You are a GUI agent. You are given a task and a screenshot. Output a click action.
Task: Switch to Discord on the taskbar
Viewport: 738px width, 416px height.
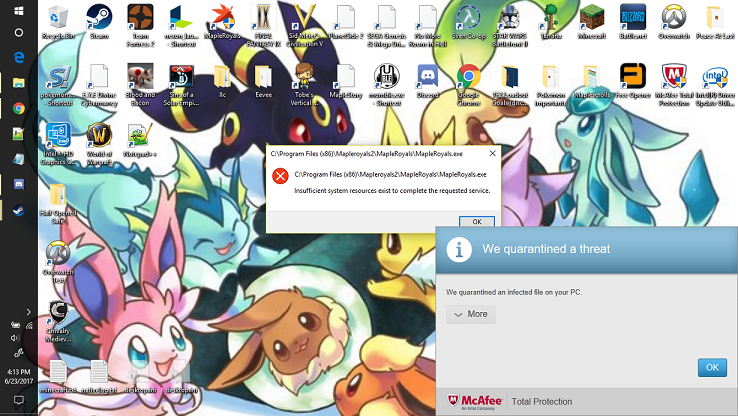pyautogui.click(x=19, y=184)
